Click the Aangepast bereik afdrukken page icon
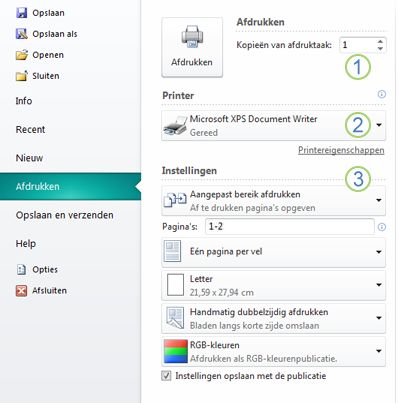The image size is (398, 403). [175, 200]
